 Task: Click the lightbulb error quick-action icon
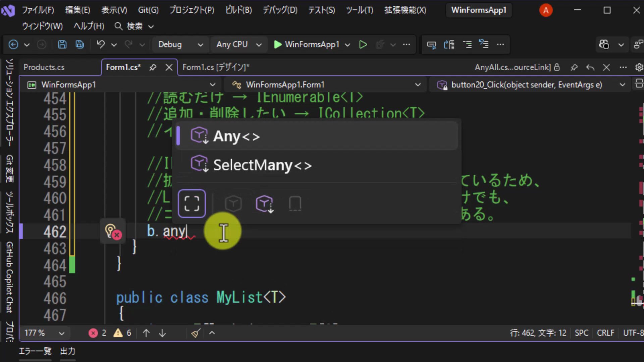113,231
